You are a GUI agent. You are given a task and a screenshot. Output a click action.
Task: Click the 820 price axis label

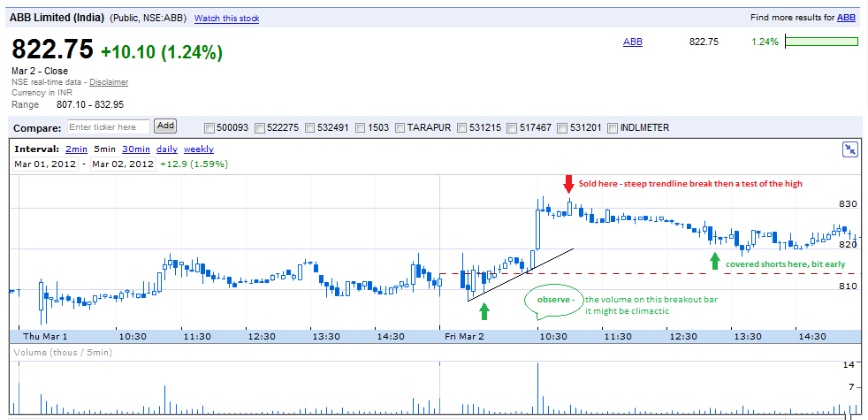pyautogui.click(x=848, y=245)
